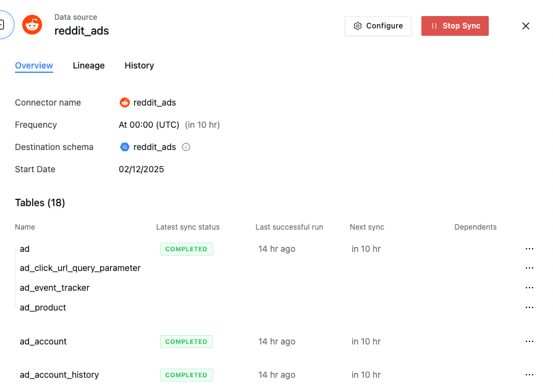Open more options for ad_event_tracker row
Viewport: 553px width, 392px height.
point(529,288)
